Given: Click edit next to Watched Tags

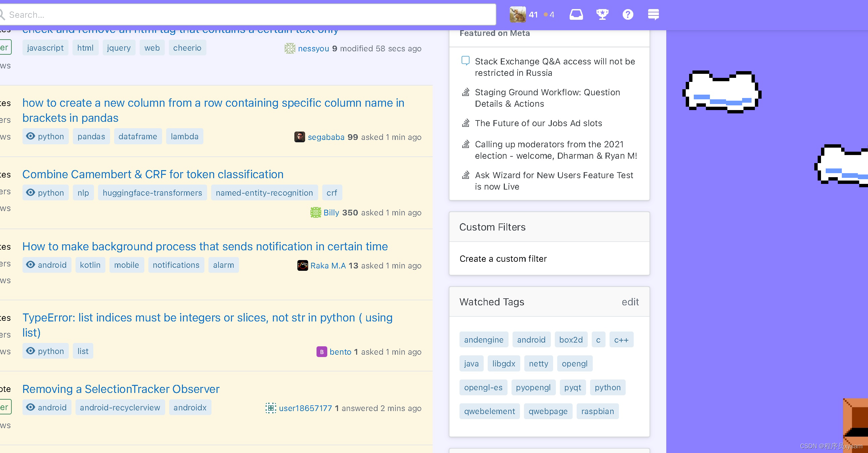Looking at the screenshot, I should 630,302.
